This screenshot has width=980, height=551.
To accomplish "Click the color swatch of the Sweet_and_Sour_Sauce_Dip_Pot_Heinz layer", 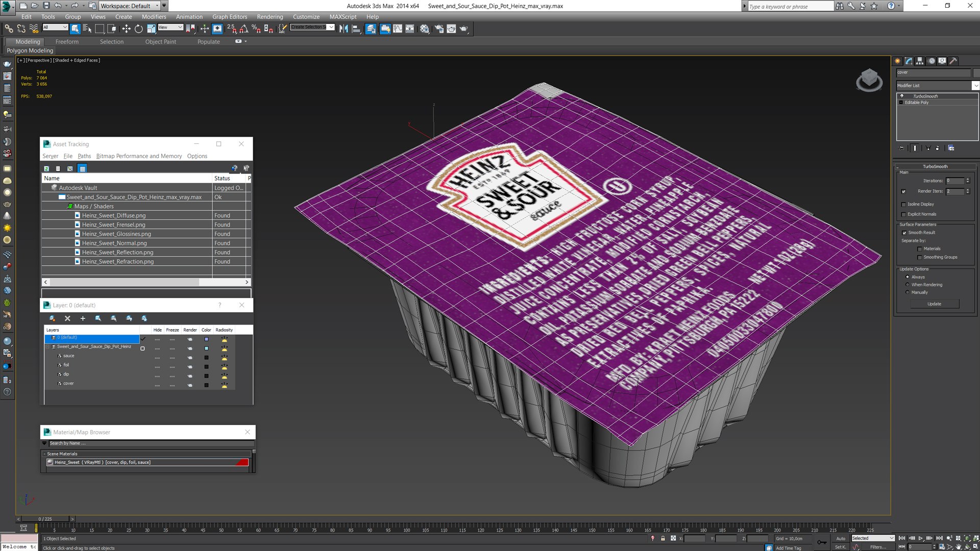I will tap(206, 348).
